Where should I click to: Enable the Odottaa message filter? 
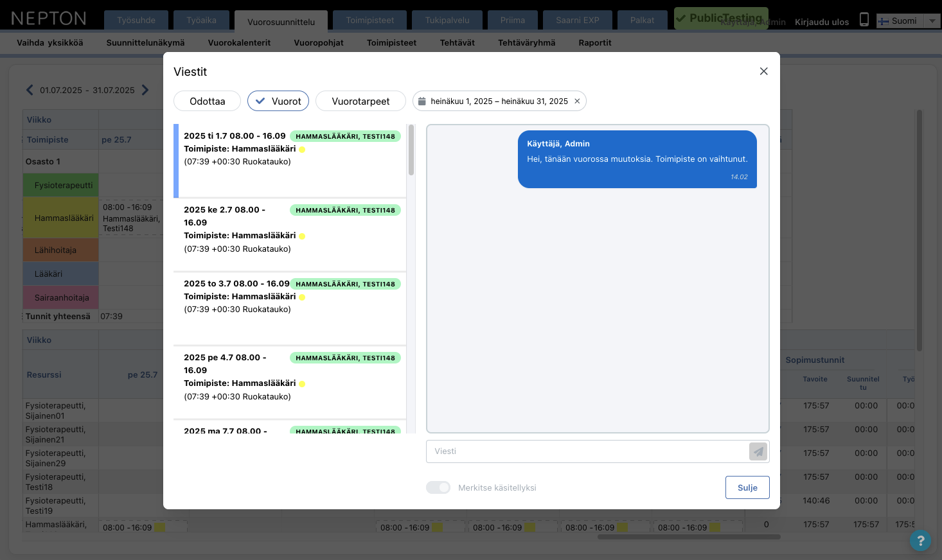click(x=207, y=101)
